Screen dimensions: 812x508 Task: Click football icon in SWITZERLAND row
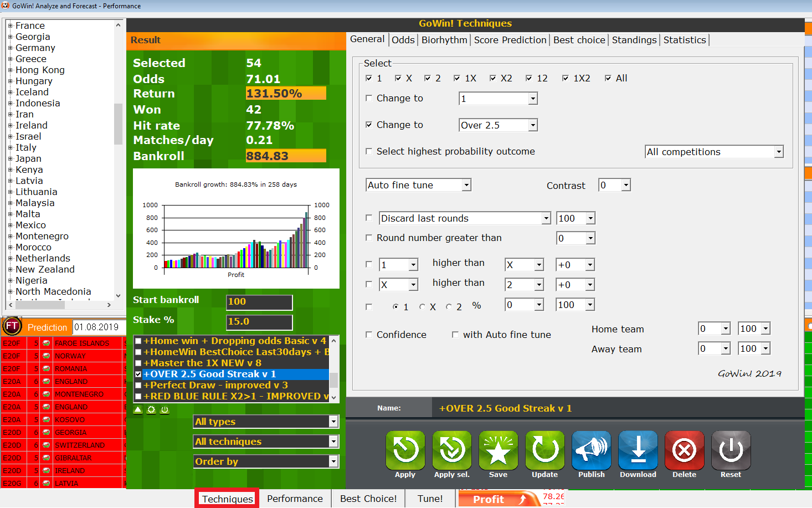[47, 445]
